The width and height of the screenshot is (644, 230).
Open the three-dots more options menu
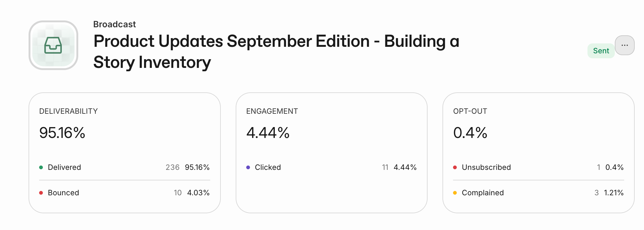[624, 45]
